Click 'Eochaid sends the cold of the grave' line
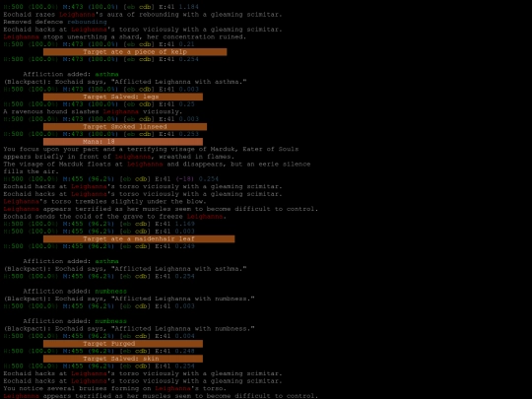This screenshot has width=532, height=399. tap(114, 217)
